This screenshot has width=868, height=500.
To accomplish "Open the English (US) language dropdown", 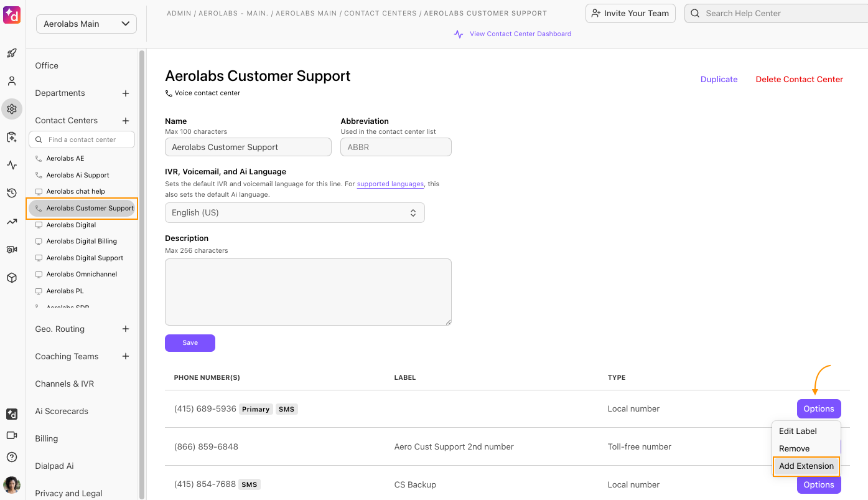I will click(295, 212).
